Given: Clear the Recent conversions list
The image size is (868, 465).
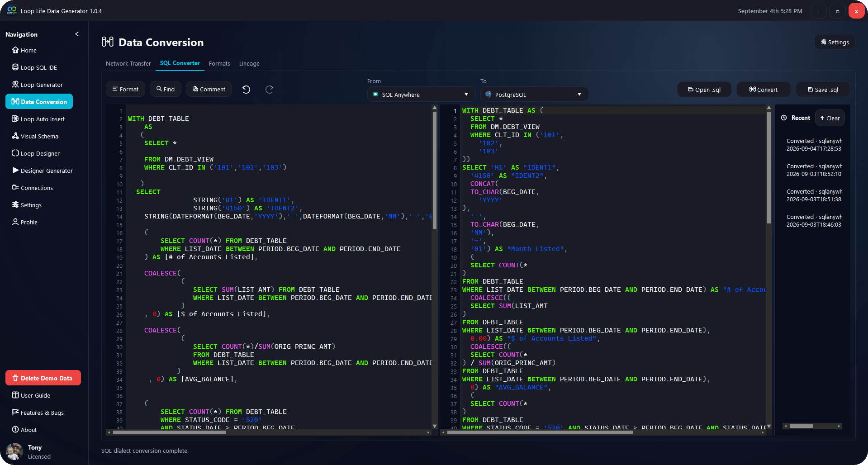Looking at the screenshot, I should (830, 118).
